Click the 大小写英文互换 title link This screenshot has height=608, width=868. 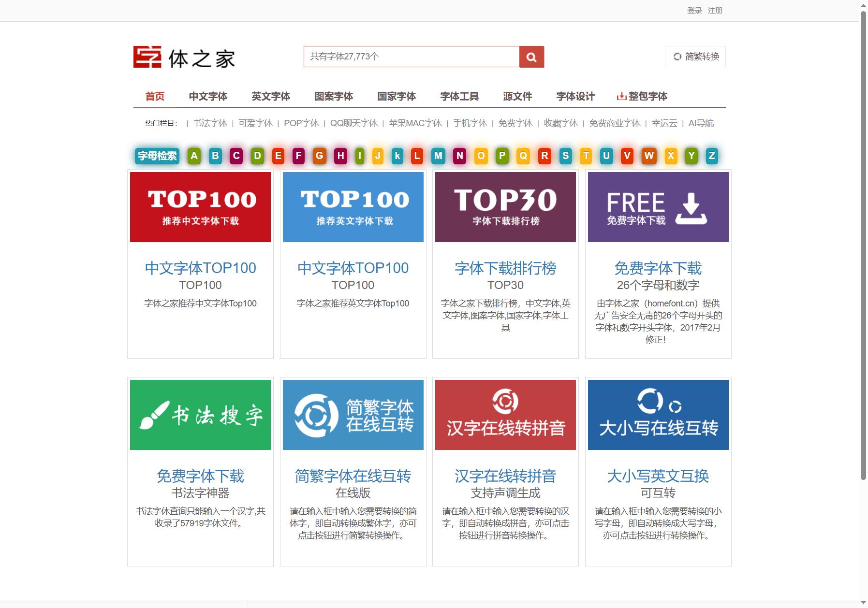tap(658, 476)
